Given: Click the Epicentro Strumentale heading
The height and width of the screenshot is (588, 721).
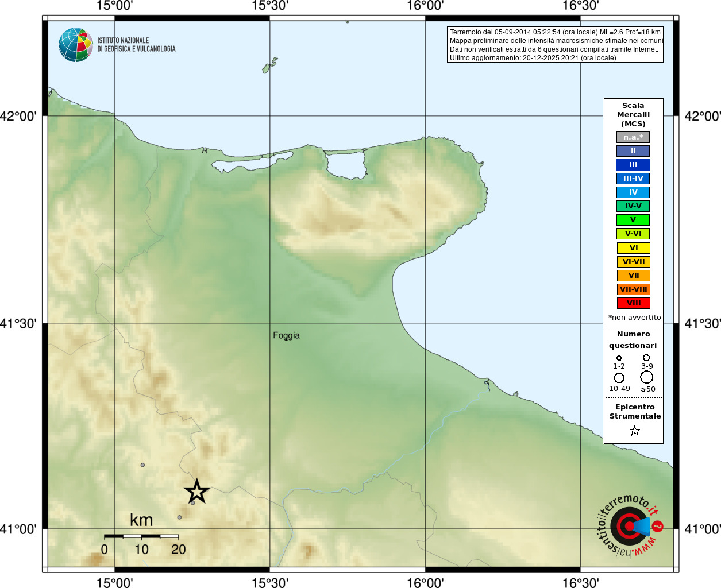Looking at the screenshot, I should coord(635,412).
